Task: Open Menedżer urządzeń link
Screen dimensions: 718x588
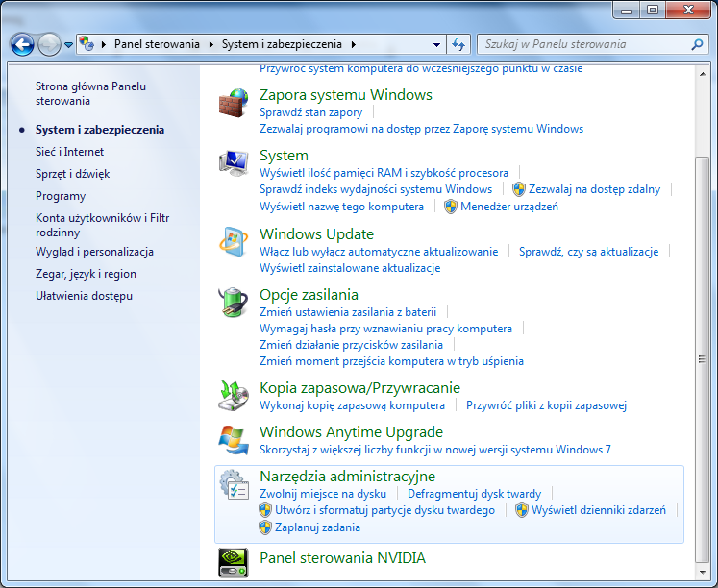Action: click(x=508, y=207)
